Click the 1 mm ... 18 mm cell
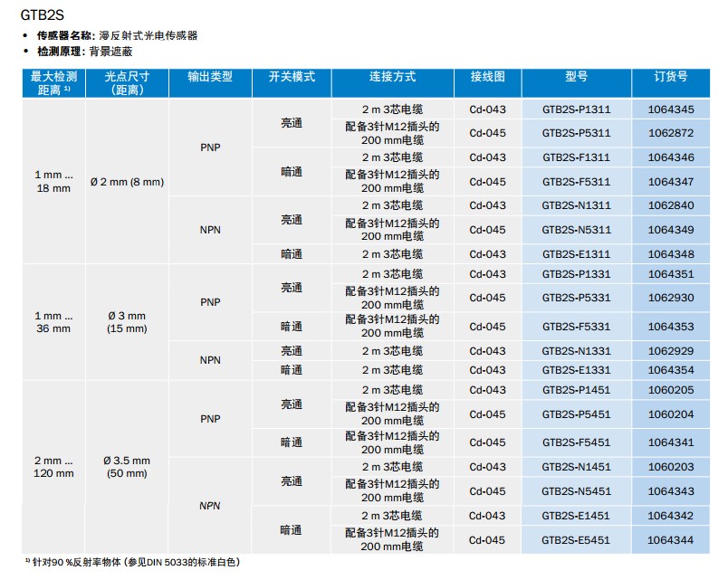Viewport: 728px width, 580px height. [x=53, y=182]
